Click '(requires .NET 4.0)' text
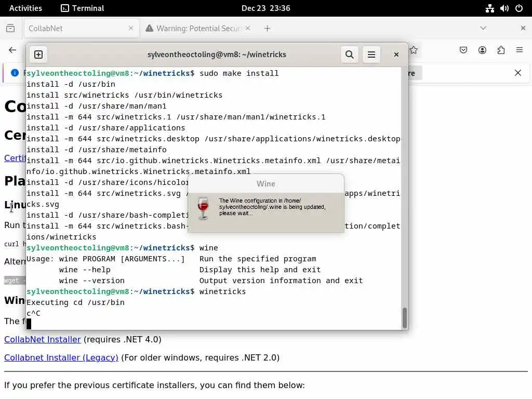The width and height of the screenshot is (532, 399). pyautogui.click(x=123, y=339)
